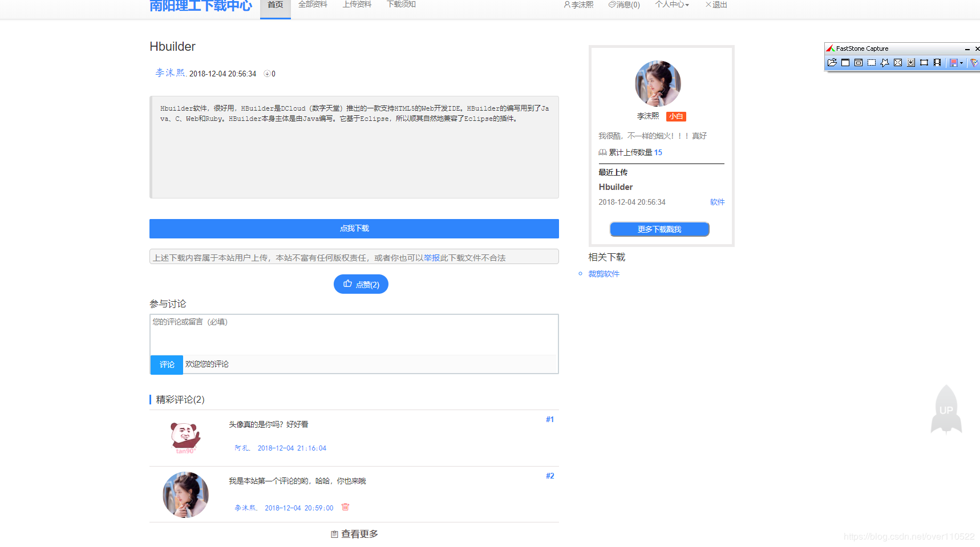Click the FastStone active window capture icon
The width and height of the screenshot is (980, 547).
pos(845,63)
